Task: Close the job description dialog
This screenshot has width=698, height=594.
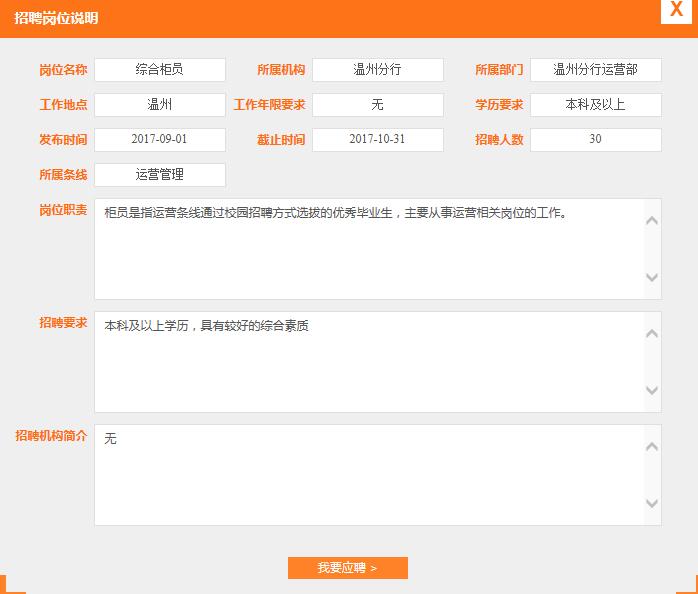Action: (x=677, y=11)
